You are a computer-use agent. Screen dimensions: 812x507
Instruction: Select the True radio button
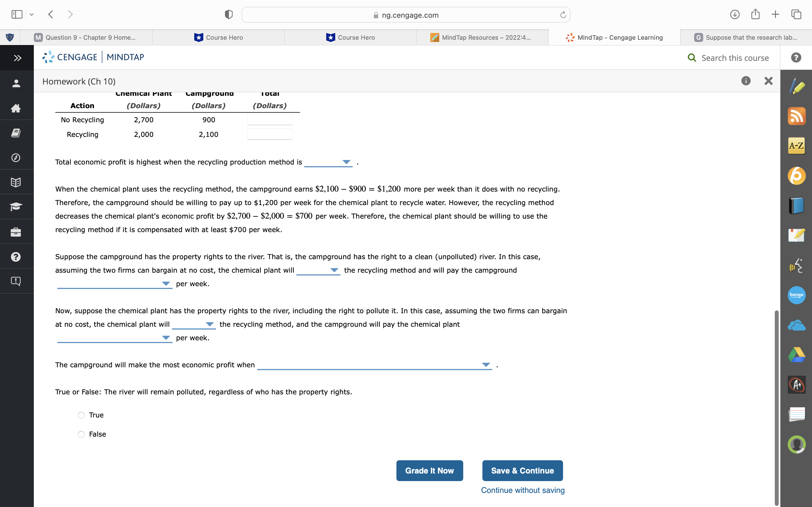coord(81,415)
